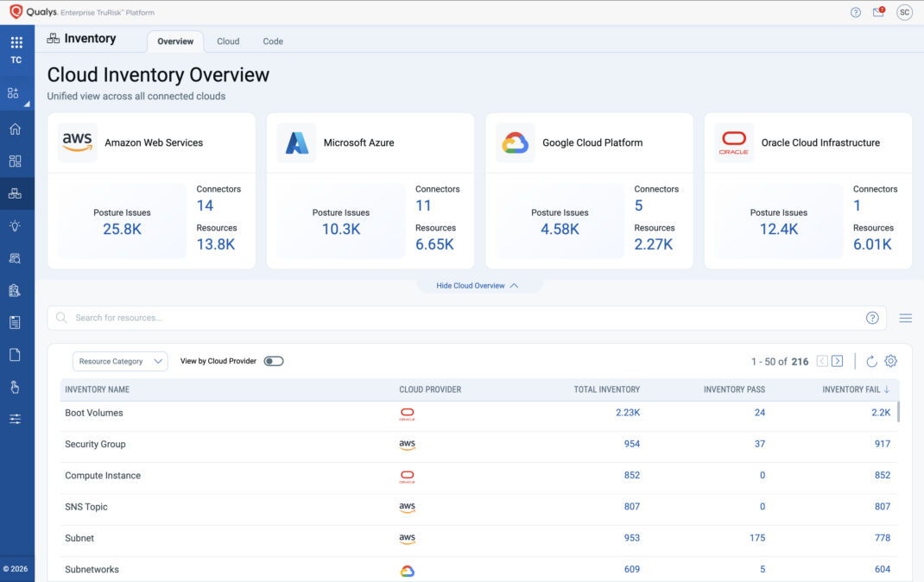Open the Dashboard icon in sidebar
The width and height of the screenshot is (924, 582).
[16, 161]
